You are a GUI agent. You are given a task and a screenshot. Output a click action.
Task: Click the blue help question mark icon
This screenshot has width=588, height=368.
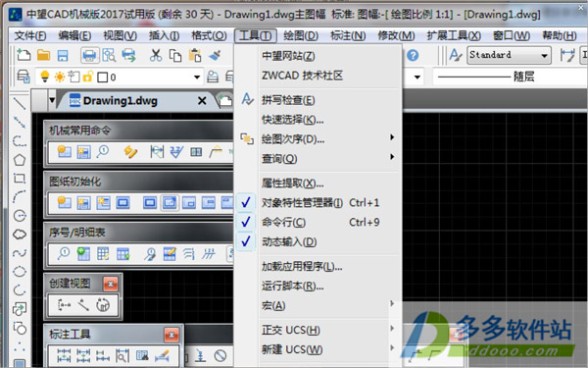(x=413, y=56)
